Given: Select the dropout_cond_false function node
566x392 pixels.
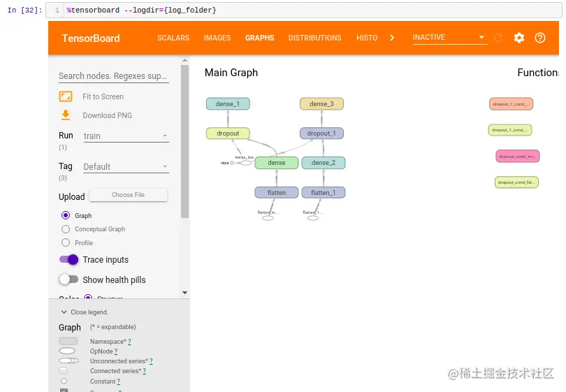Looking at the screenshot, I should tap(516, 182).
